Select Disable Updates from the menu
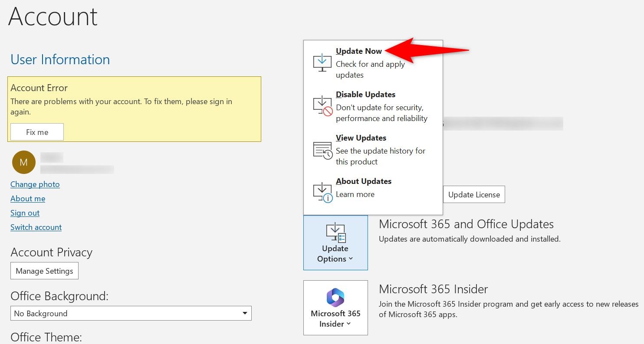 tap(366, 94)
